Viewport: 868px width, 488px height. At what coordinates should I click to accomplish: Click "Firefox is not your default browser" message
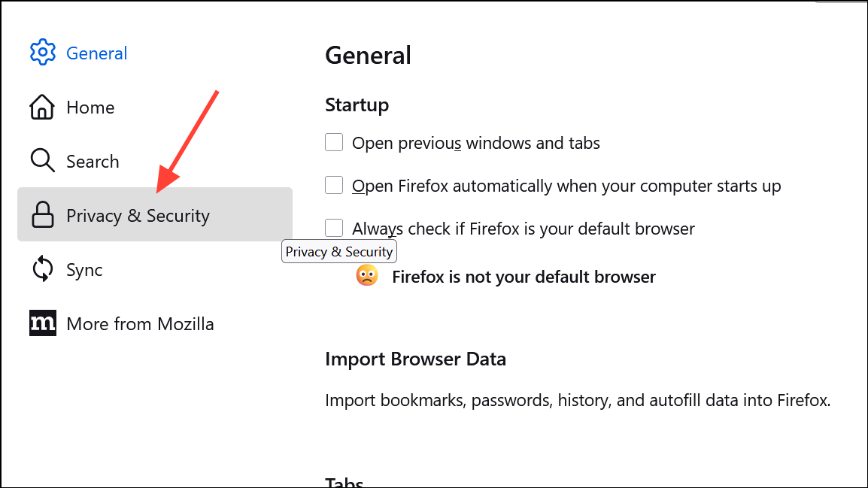click(x=524, y=277)
